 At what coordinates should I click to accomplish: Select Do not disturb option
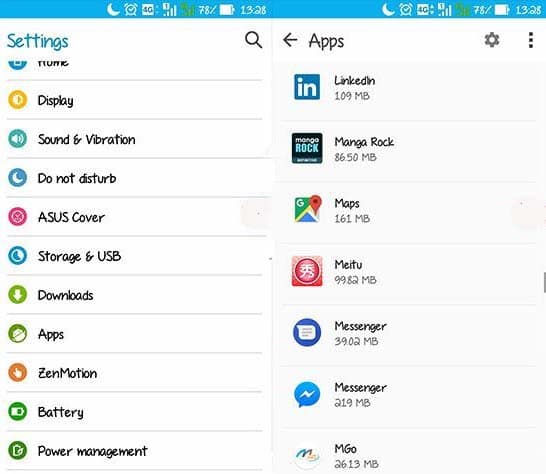(134, 178)
